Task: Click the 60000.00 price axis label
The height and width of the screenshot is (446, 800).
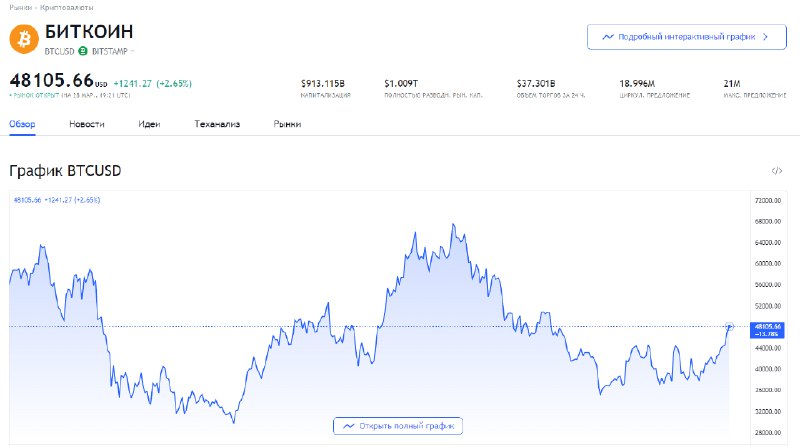Action: pos(768,263)
